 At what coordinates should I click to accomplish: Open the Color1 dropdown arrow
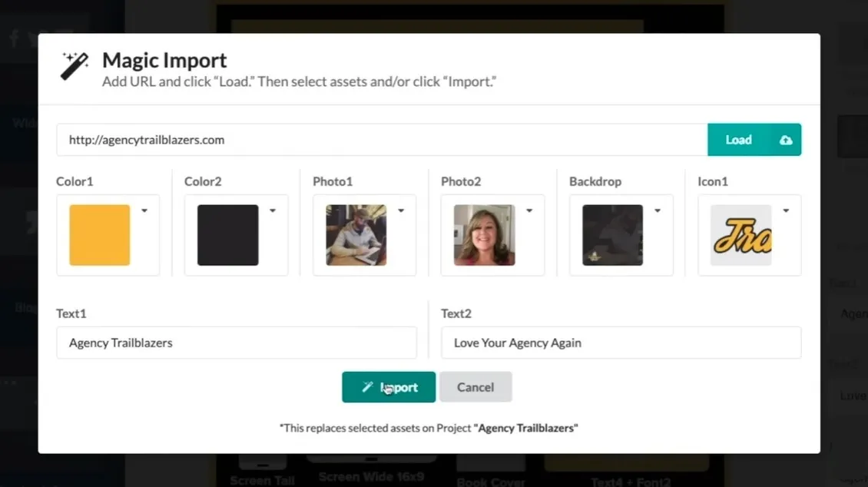tap(144, 210)
